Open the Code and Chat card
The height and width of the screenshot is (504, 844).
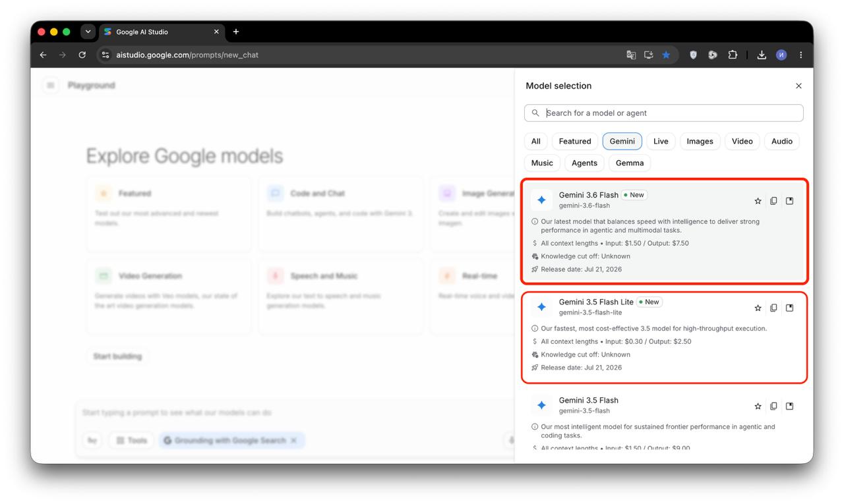340,213
